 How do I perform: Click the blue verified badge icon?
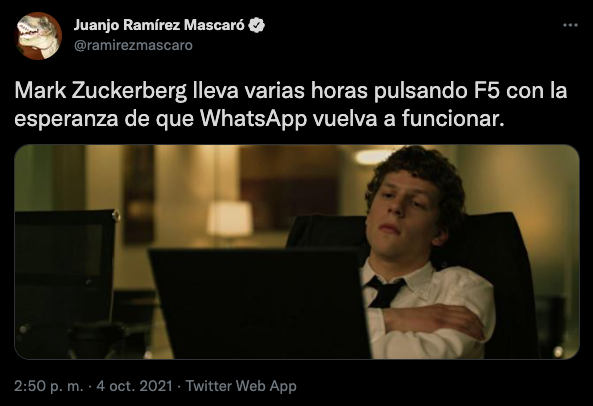click(257, 25)
